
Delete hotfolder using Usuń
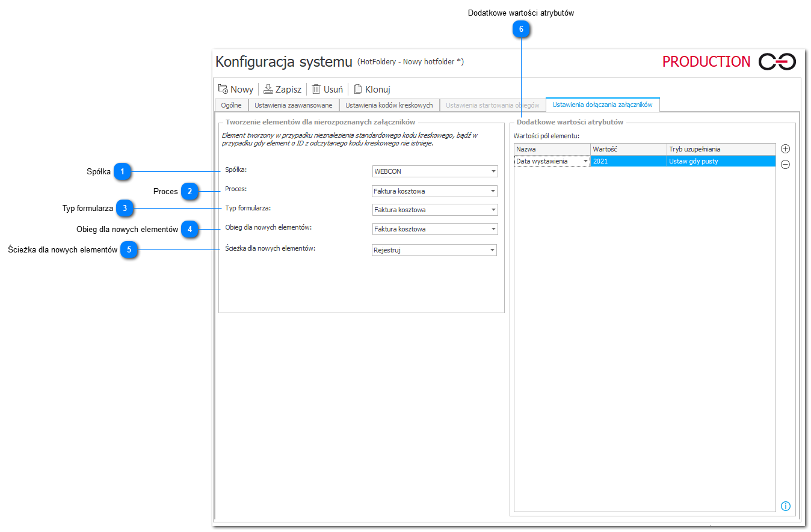pos(327,89)
